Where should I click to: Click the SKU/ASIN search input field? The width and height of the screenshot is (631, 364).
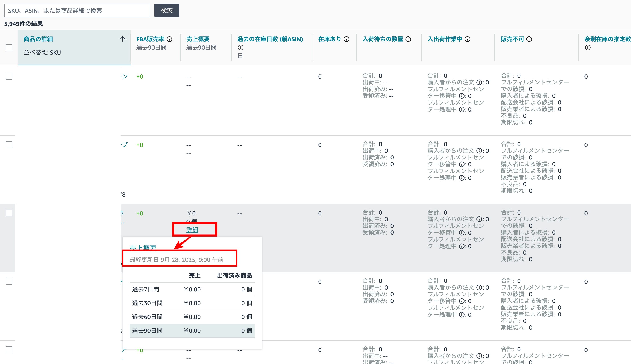tap(77, 10)
